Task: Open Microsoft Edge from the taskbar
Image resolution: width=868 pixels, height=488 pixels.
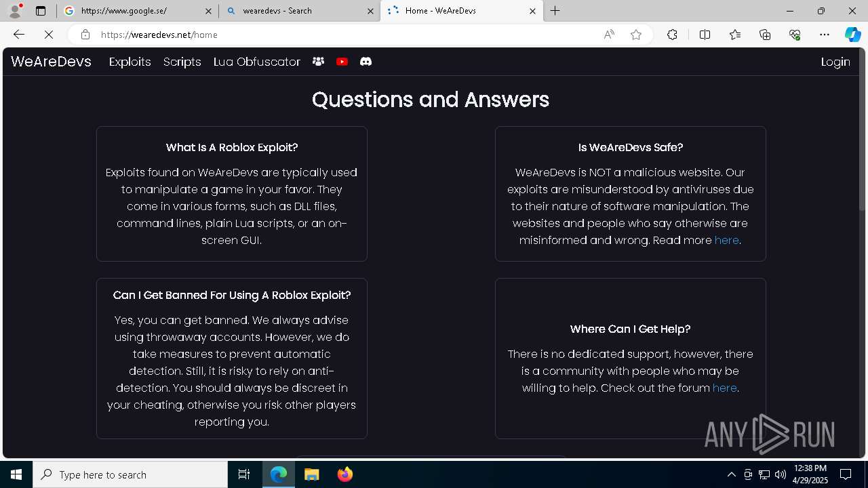Action: point(279,474)
